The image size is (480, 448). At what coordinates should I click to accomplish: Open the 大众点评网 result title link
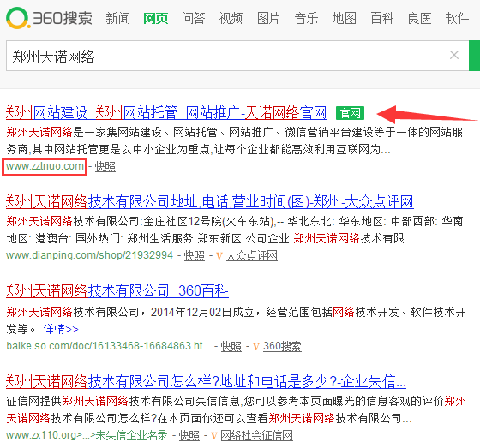tap(210, 201)
